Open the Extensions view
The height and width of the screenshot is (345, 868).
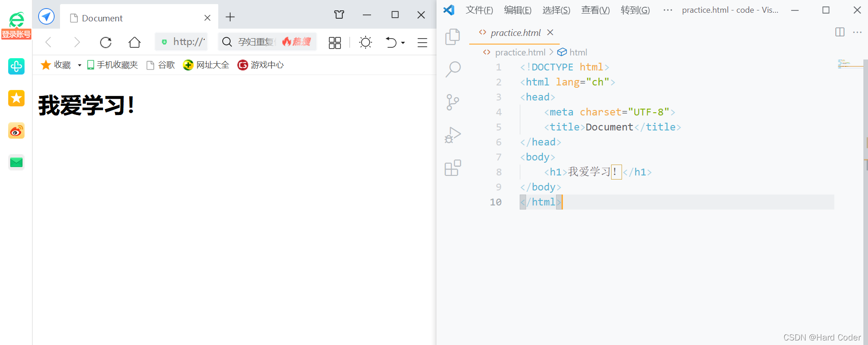452,168
